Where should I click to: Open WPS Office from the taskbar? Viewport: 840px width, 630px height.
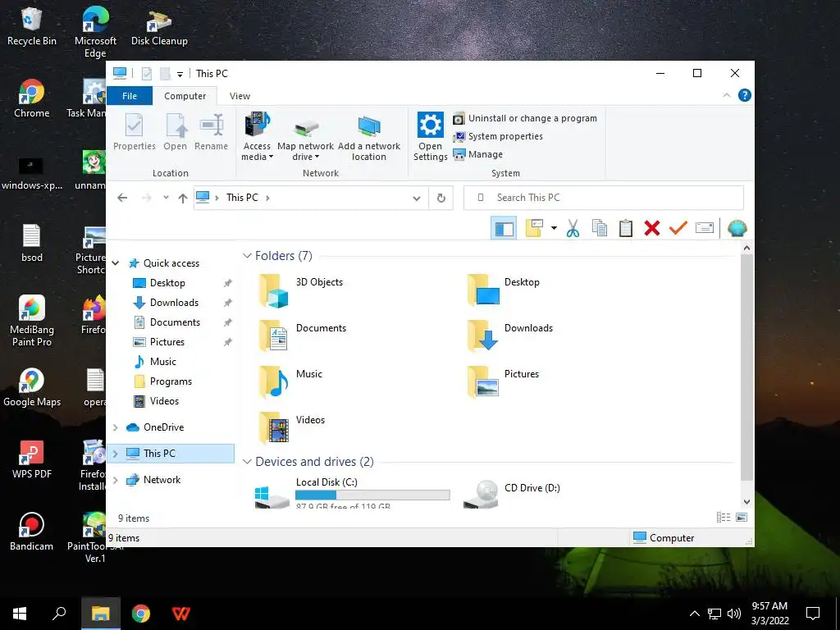click(x=180, y=614)
